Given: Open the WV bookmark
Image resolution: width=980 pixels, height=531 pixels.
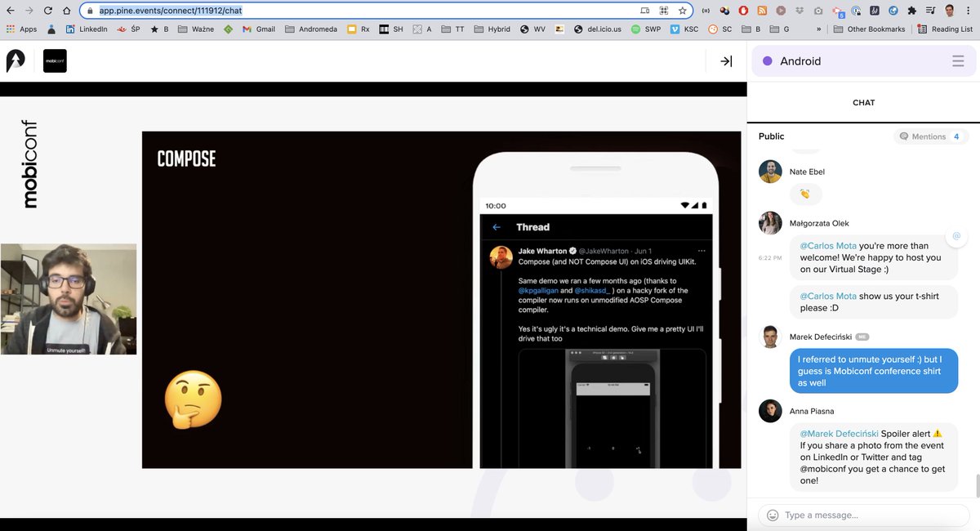Looking at the screenshot, I should click(532, 29).
